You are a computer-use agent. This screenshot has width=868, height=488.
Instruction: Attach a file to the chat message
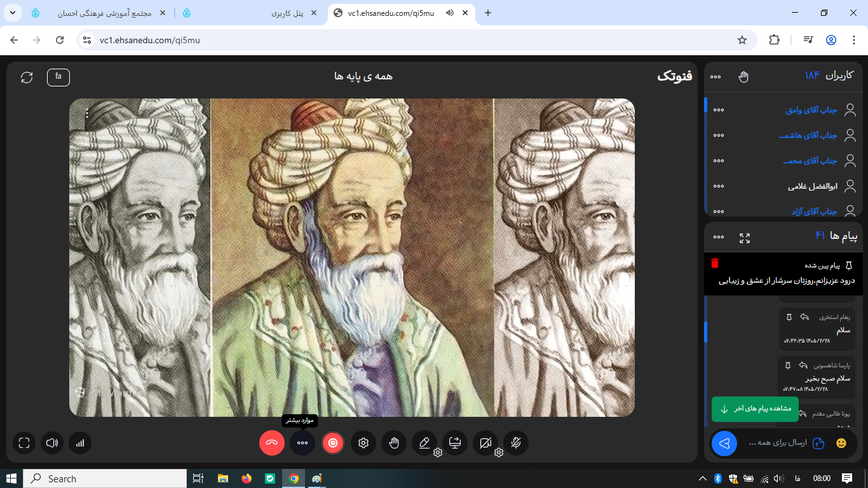pos(818,444)
